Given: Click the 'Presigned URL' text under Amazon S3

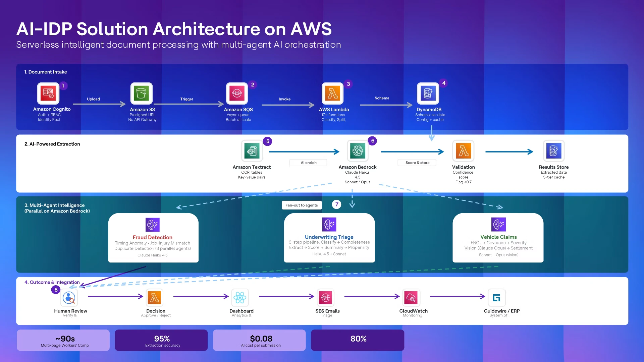Looking at the screenshot, I should [x=142, y=115].
